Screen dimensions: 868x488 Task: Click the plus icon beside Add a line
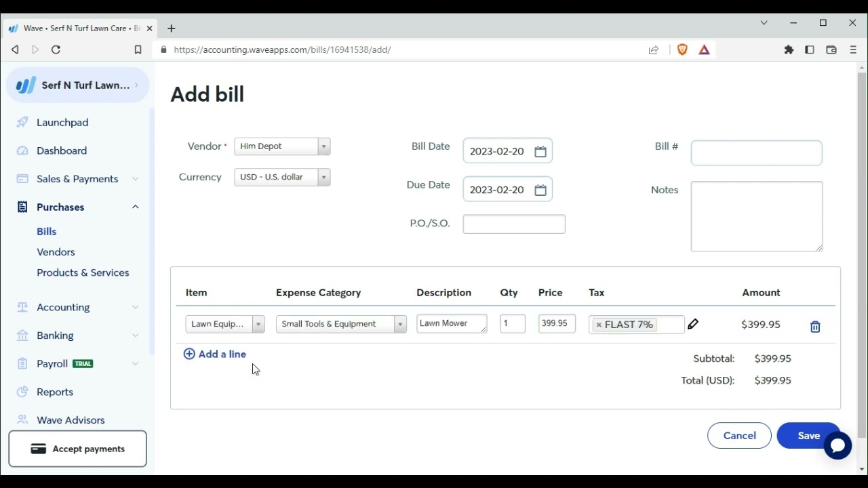pyautogui.click(x=189, y=354)
